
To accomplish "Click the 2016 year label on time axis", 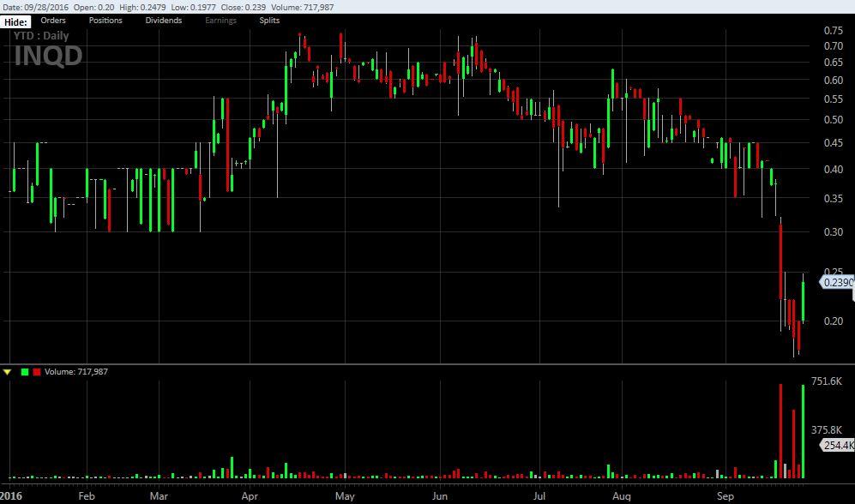I will pyautogui.click(x=11, y=495).
